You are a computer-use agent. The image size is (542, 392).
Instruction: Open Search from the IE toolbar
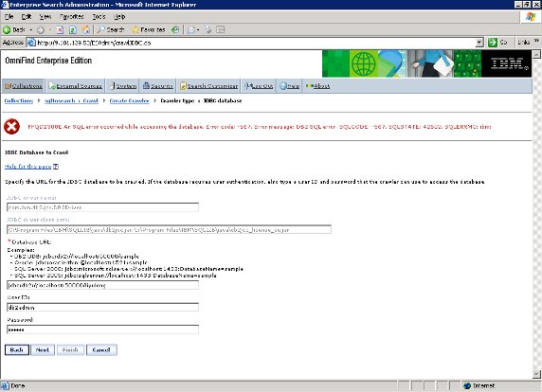pos(111,29)
